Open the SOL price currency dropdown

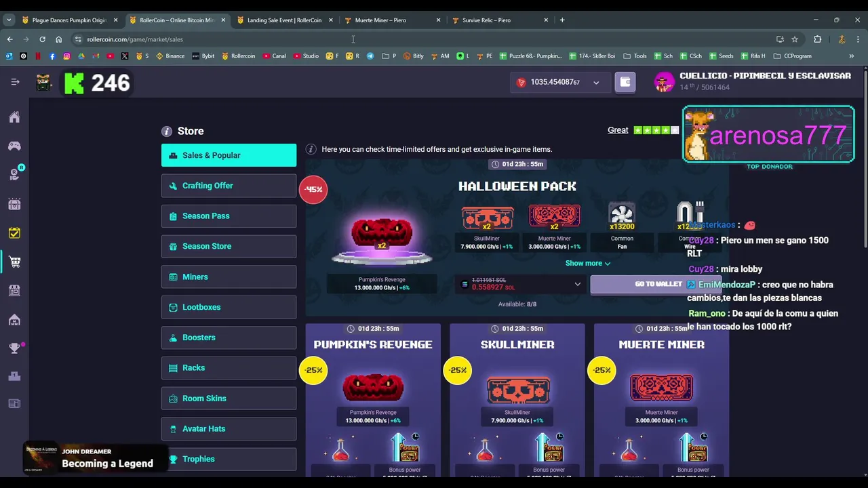click(x=578, y=285)
